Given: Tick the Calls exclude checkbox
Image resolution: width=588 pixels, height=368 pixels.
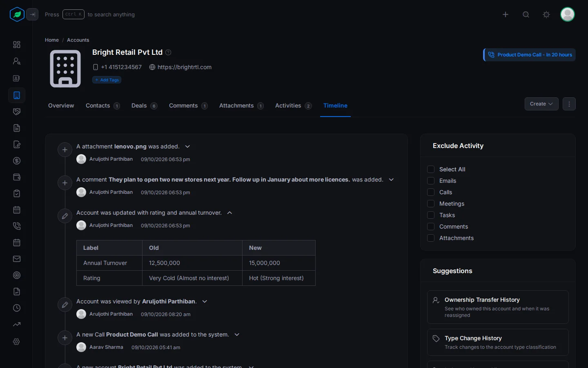Looking at the screenshot, I should (x=431, y=192).
